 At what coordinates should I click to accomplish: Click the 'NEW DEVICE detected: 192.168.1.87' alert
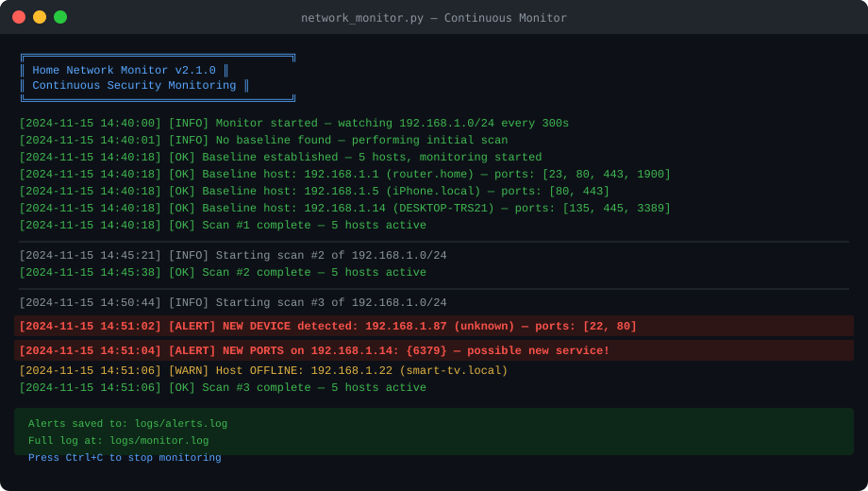pos(434,326)
